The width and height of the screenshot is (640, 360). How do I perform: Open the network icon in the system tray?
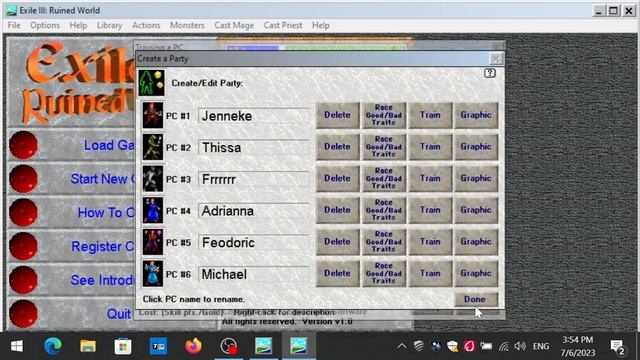point(504,347)
